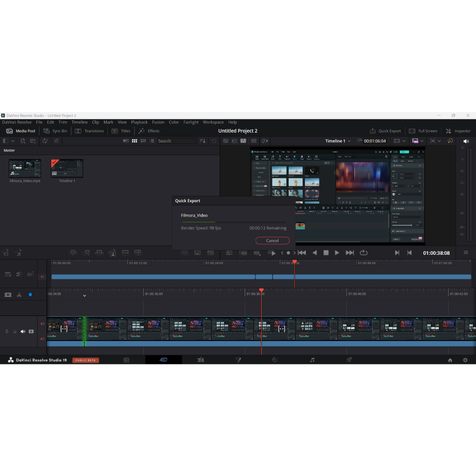Image resolution: width=476 pixels, height=476 pixels.
Task: Click the Relink Media chain icon
Action: [56, 141]
